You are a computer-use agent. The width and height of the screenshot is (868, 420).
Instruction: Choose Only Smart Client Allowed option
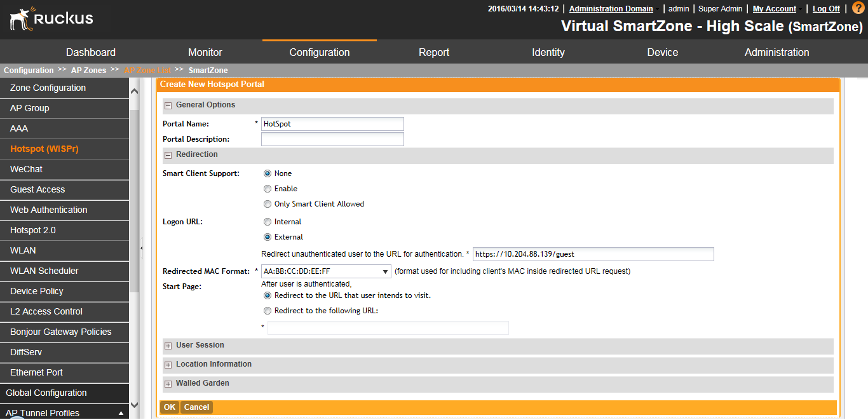click(268, 204)
